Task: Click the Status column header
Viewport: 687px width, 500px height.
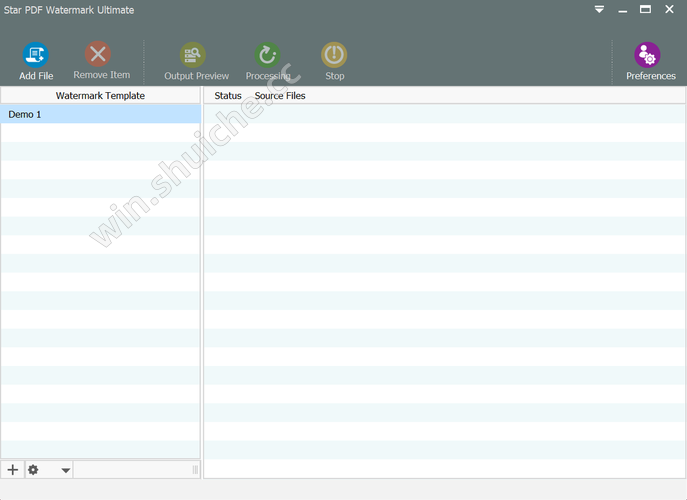Action: click(x=228, y=96)
